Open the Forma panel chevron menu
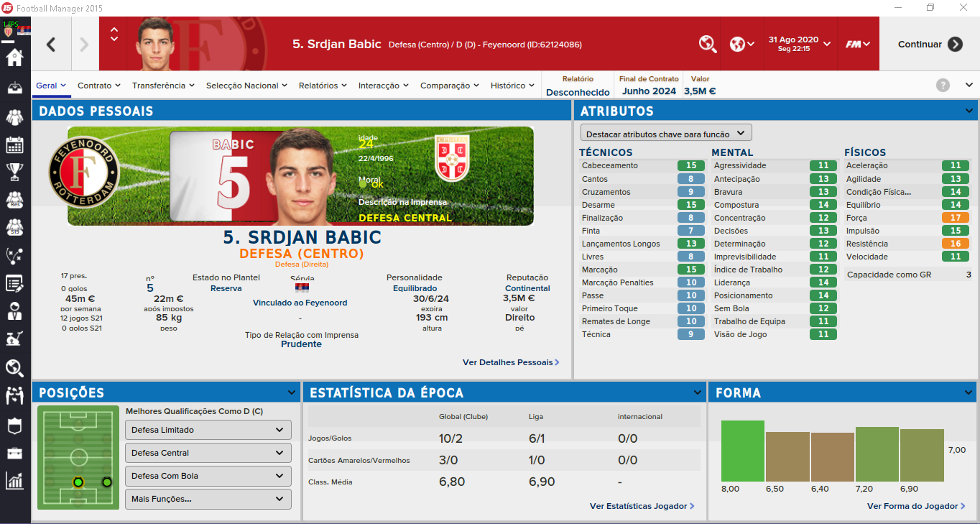This screenshot has height=524, width=980. pyautogui.click(x=969, y=392)
